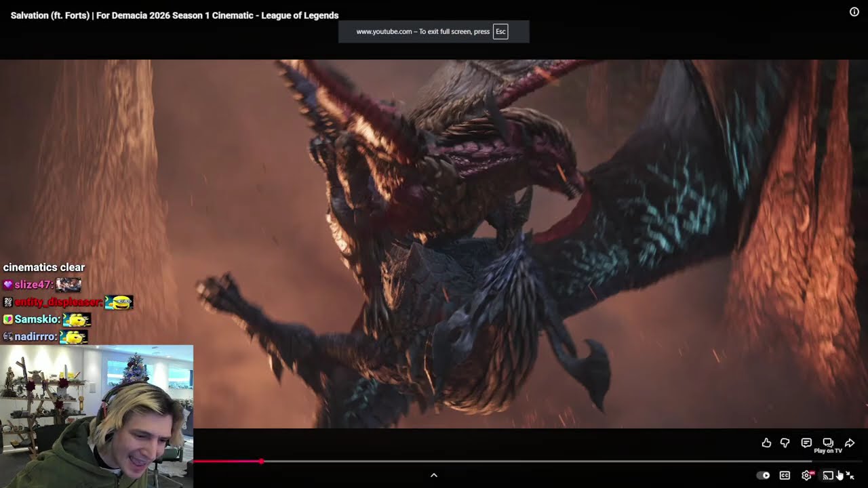The height and width of the screenshot is (488, 868).
Task: Click the red scrubber handle on progress bar
Action: (261, 462)
